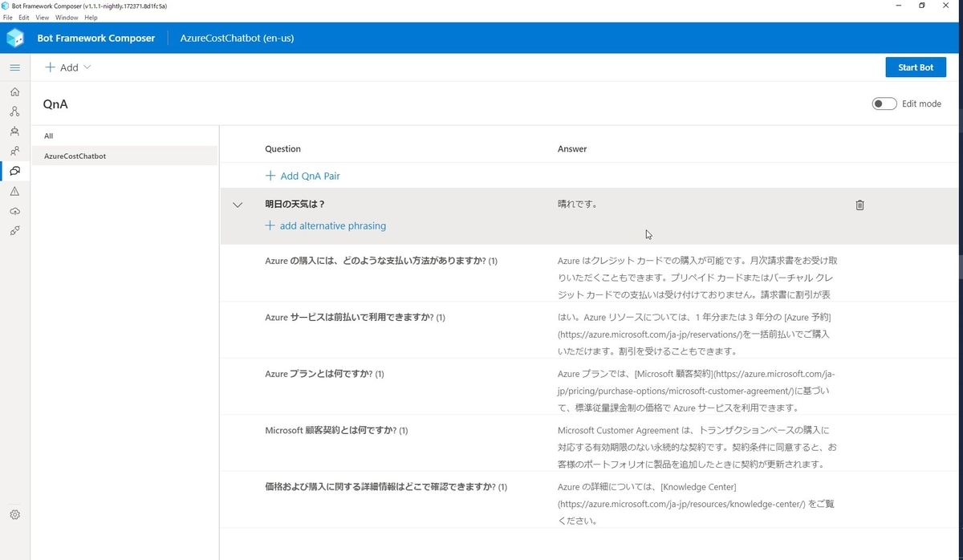Select the Design flow icon in sidebar

tap(14, 111)
